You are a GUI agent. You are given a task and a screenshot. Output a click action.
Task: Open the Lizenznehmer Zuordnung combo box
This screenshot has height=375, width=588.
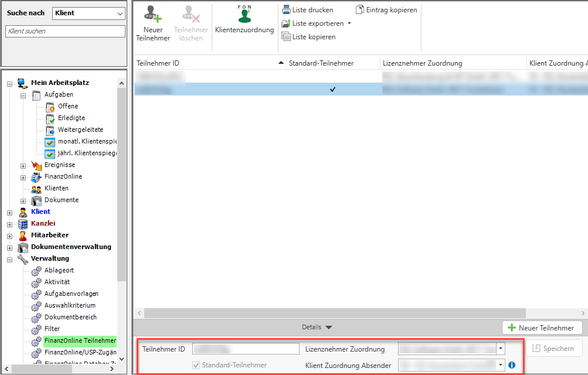click(501, 349)
